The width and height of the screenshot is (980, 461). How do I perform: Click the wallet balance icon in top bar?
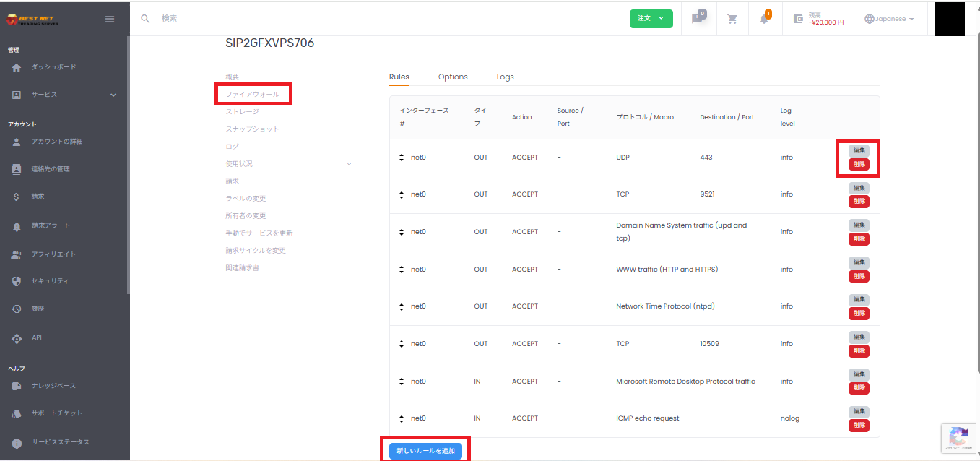pos(798,19)
